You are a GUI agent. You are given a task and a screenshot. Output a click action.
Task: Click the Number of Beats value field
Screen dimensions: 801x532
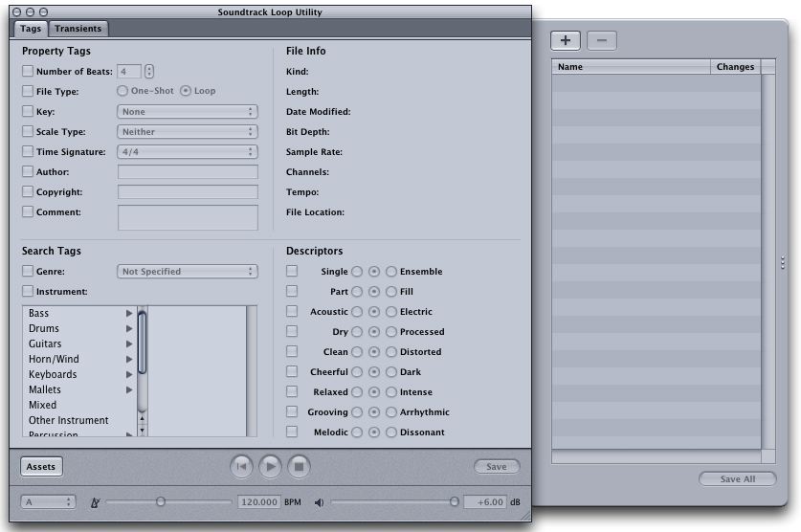pyautogui.click(x=129, y=72)
